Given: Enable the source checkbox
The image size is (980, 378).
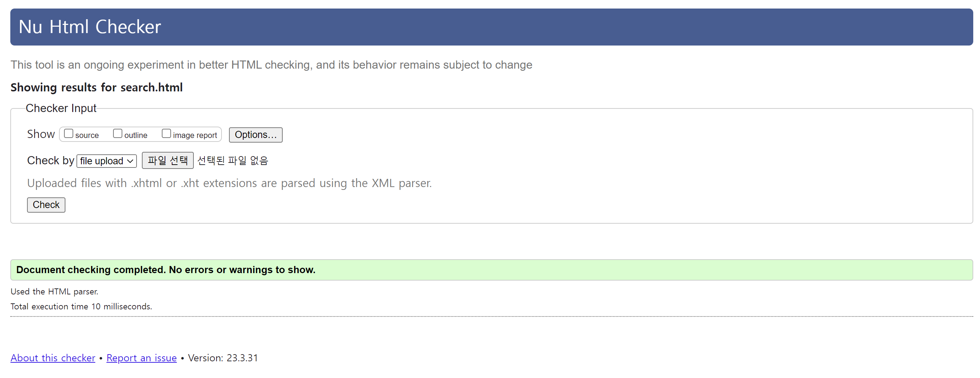Looking at the screenshot, I should [x=69, y=133].
